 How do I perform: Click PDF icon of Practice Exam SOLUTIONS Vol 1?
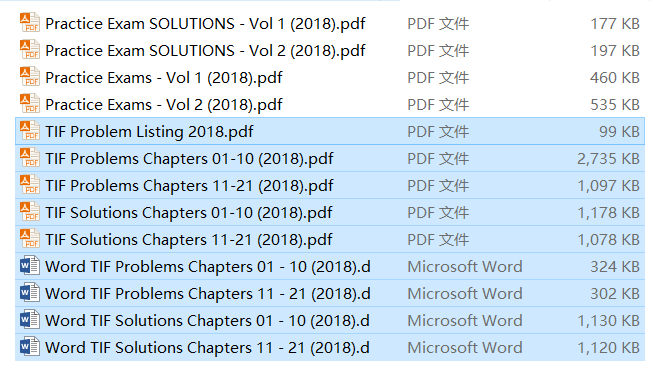click(29, 23)
